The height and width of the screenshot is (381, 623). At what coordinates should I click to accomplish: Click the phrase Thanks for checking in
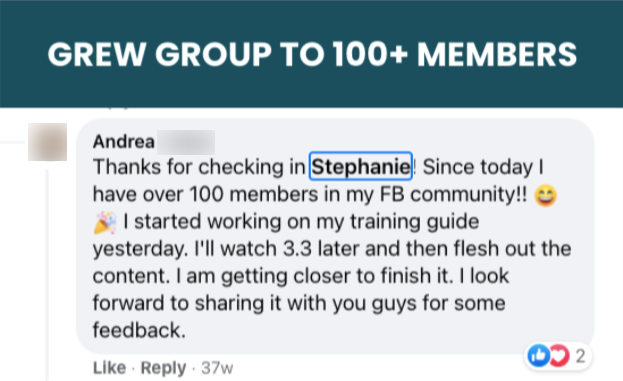click(199, 167)
